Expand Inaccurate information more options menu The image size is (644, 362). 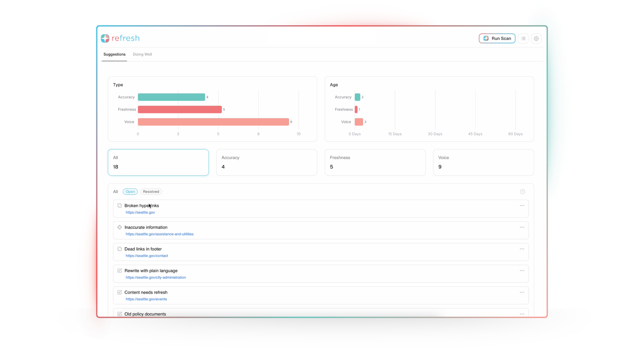pyautogui.click(x=522, y=227)
